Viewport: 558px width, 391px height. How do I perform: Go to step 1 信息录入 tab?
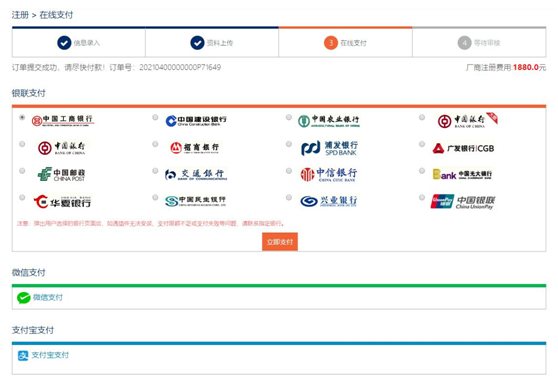click(79, 43)
